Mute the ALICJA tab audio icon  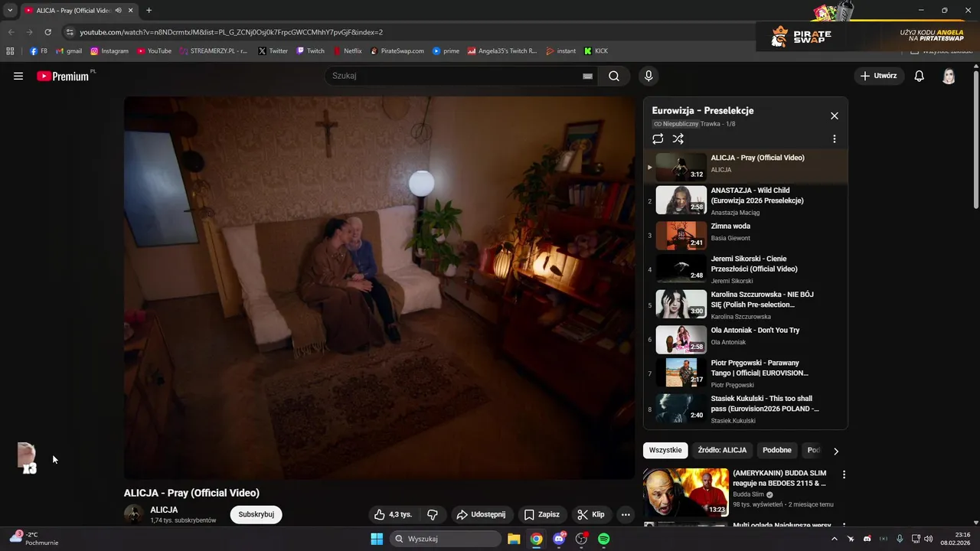point(118,10)
